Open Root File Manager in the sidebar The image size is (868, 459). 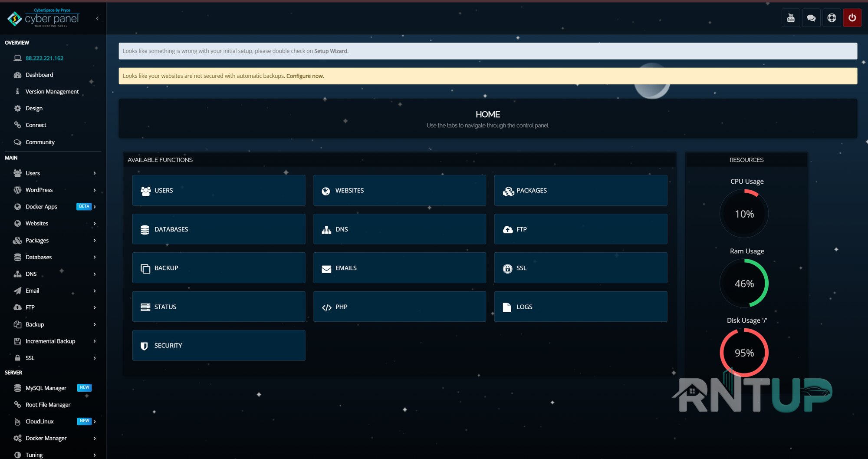tap(48, 405)
